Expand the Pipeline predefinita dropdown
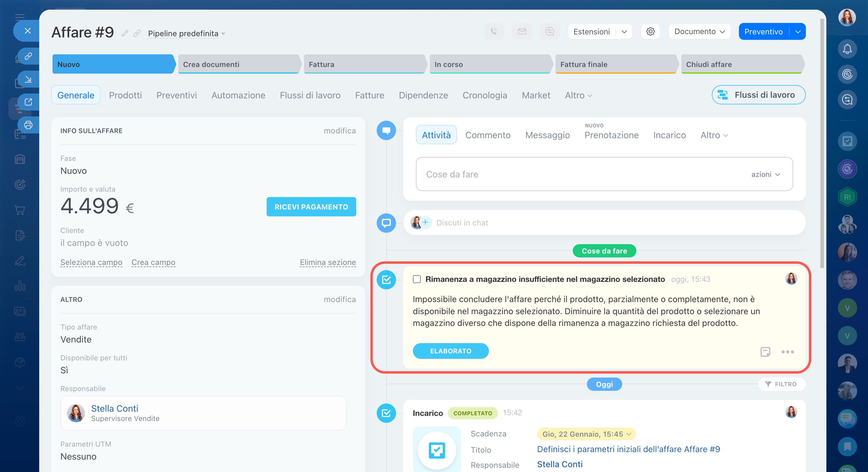868x472 pixels. [186, 33]
